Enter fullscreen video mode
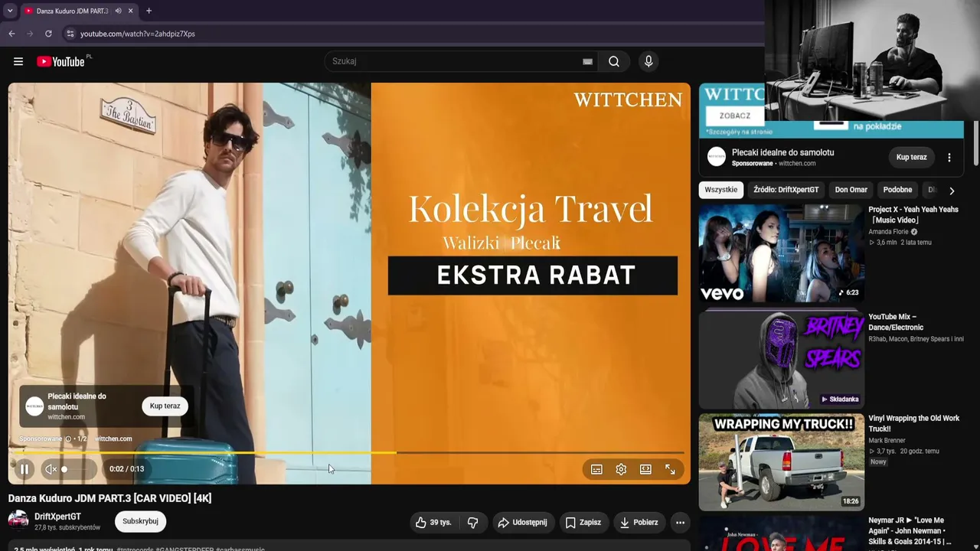The image size is (980, 551). pyautogui.click(x=670, y=469)
